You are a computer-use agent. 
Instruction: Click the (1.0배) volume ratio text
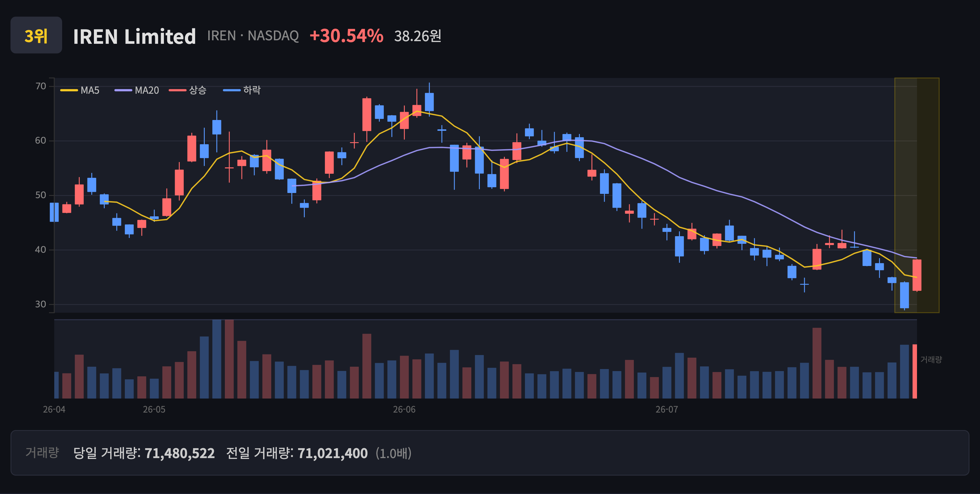click(x=393, y=453)
